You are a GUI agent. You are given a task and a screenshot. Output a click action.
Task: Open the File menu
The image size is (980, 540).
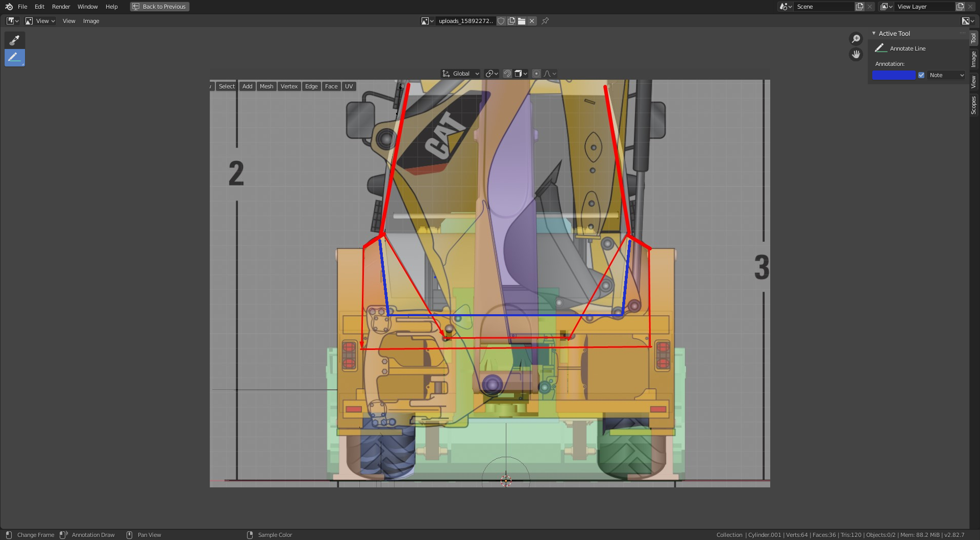[22, 7]
